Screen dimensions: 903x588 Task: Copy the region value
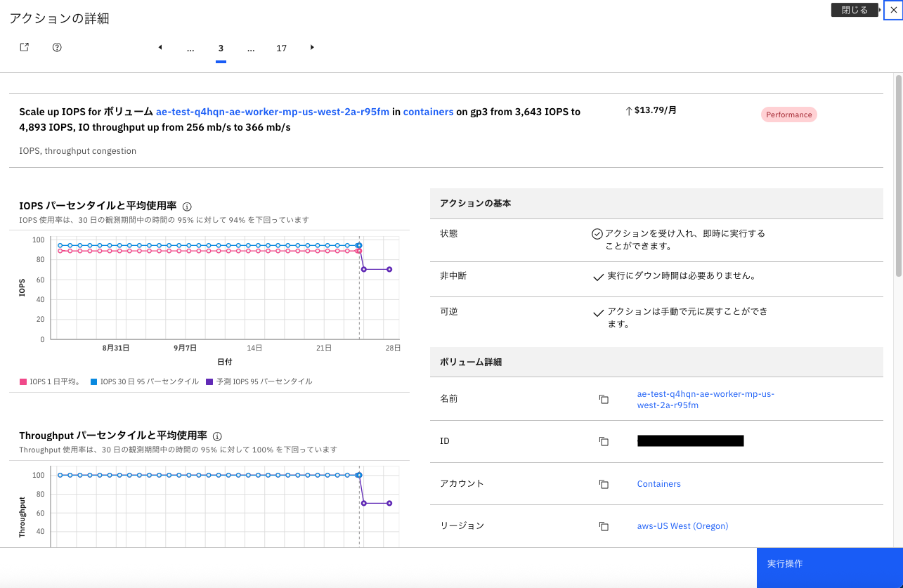(603, 526)
